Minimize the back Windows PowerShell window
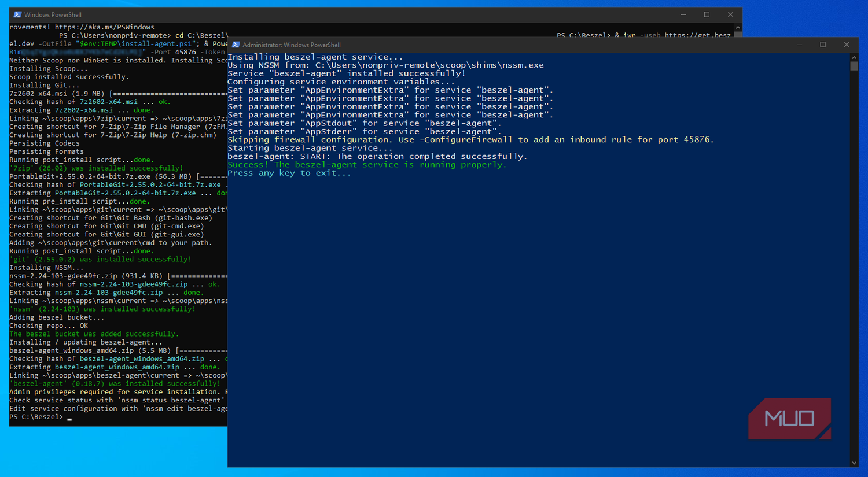This screenshot has height=477, width=868. (x=683, y=14)
